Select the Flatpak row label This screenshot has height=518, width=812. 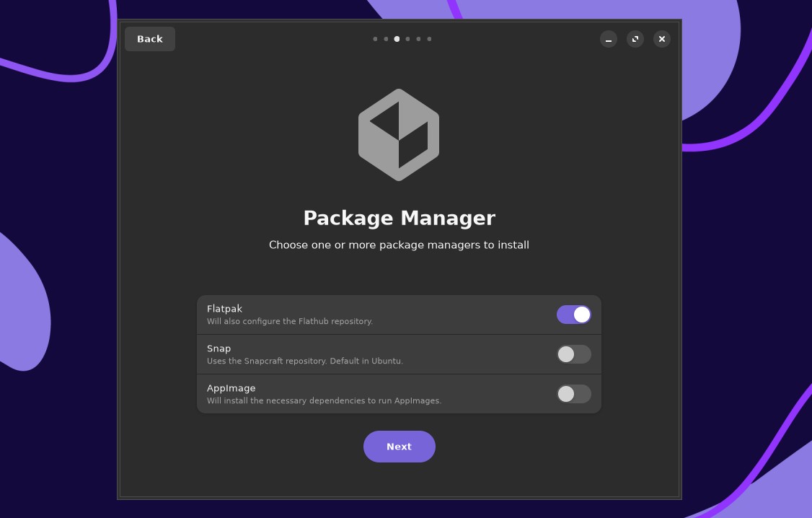point(224,309)
